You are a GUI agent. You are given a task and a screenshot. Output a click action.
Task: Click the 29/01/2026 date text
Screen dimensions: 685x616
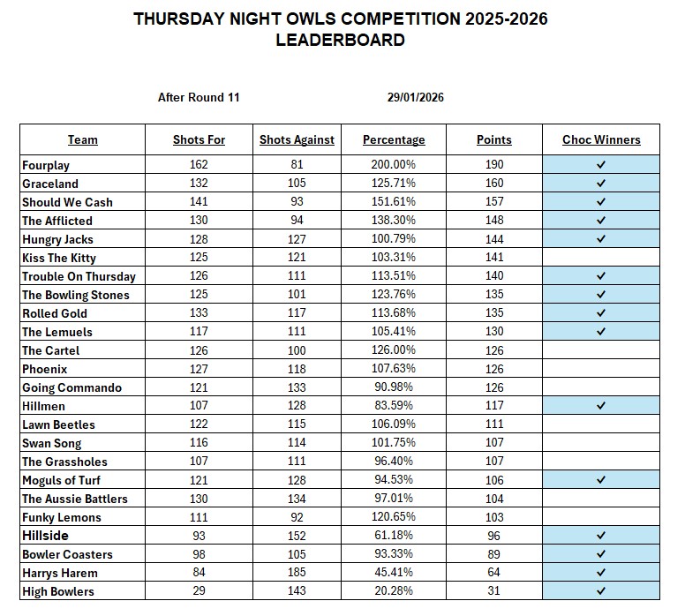[x=415, y=97]
